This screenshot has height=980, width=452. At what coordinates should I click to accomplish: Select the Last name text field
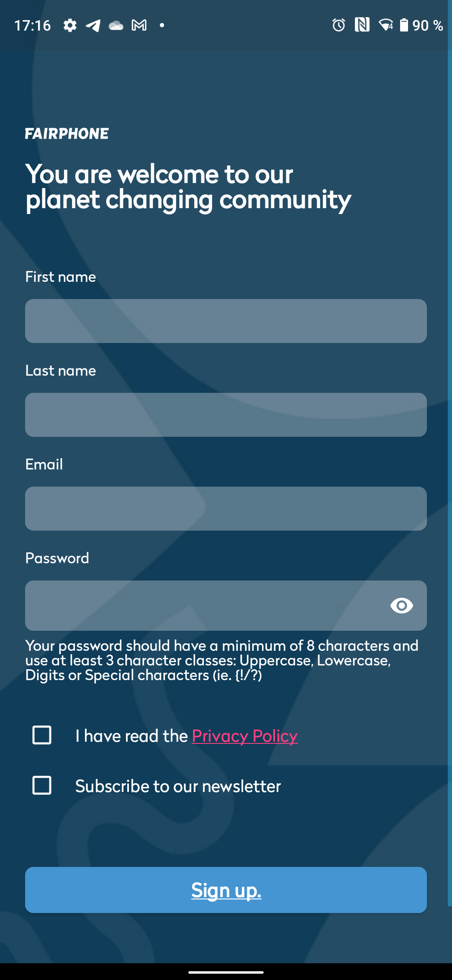pos(226,415)
